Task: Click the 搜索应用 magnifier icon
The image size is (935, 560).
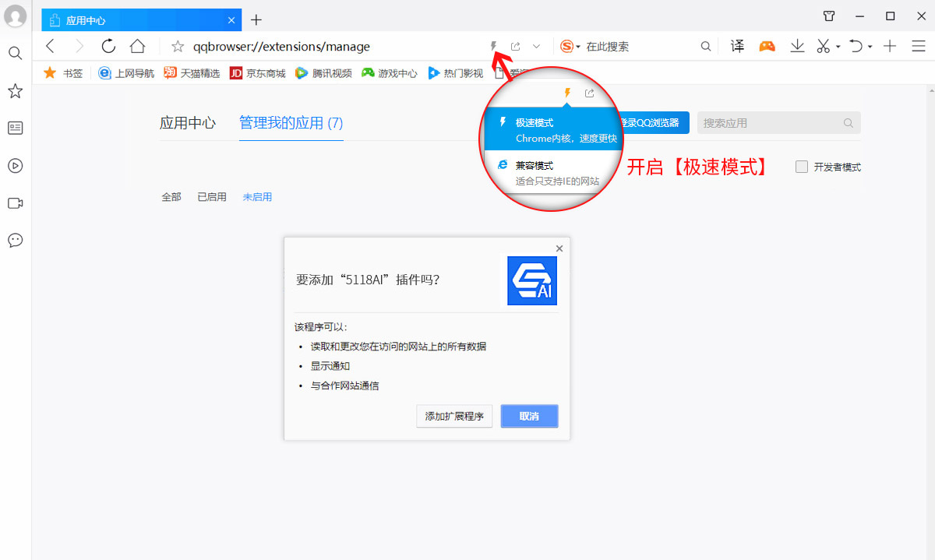Action: [x=849, y=123]
